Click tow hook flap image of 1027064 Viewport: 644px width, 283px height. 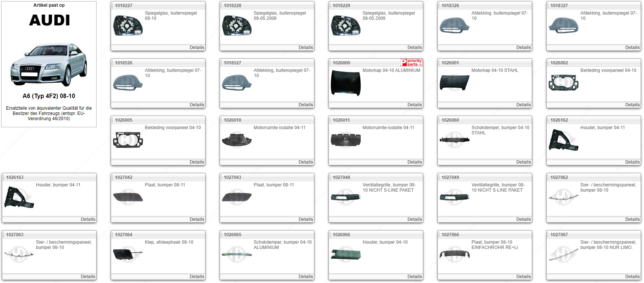pos(128,255)
